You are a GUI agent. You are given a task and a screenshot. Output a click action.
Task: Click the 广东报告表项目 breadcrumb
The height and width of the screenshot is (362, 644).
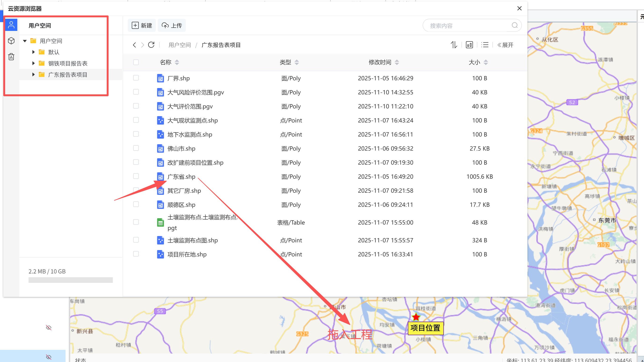point(221,45)
